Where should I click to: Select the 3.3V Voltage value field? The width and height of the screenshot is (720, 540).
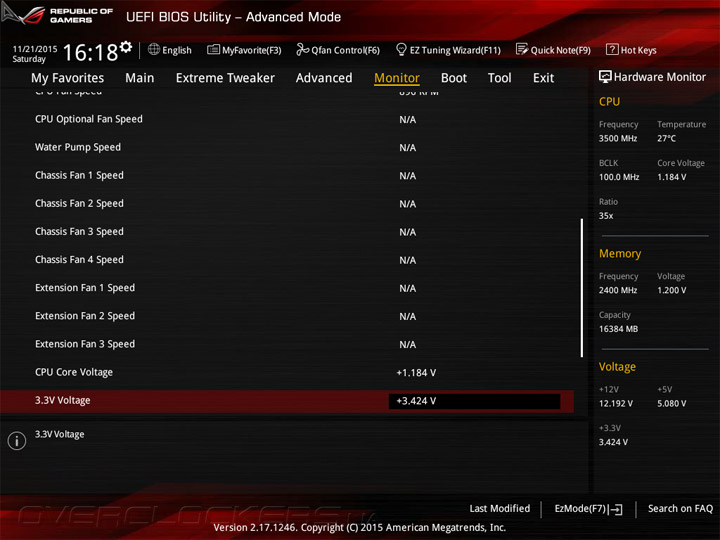tap(474, 401)
